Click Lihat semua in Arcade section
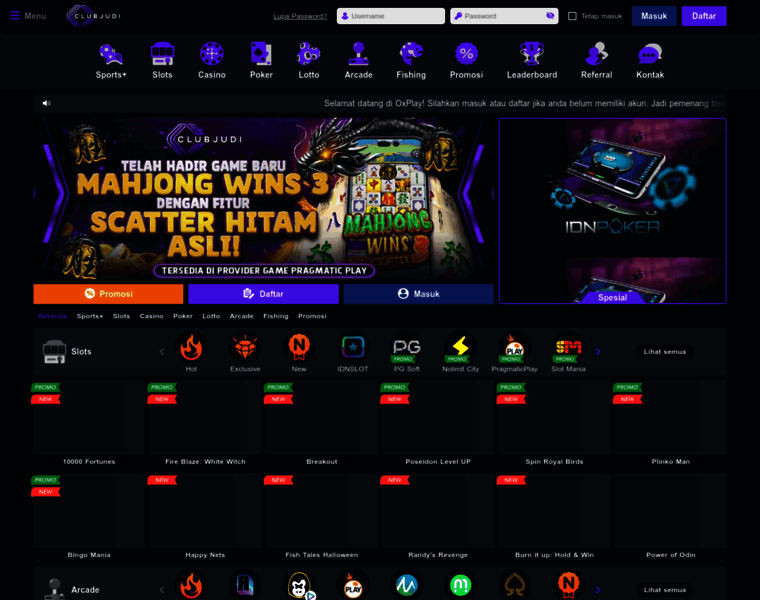760x600 pixels. pyautogui.click(x=665, y=590)
